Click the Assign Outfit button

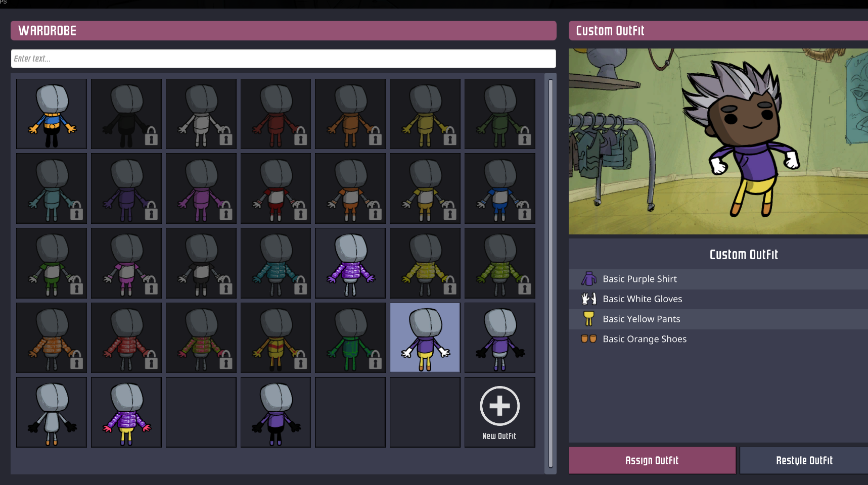(x=652, y=460)
